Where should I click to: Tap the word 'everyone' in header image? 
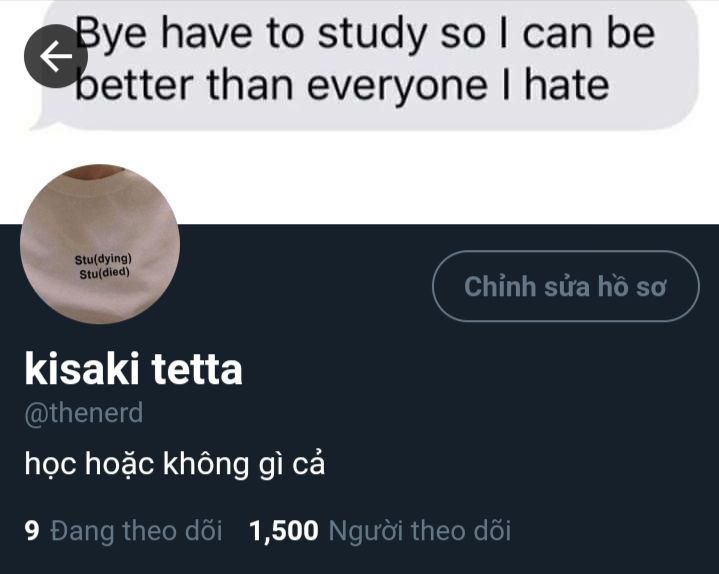coord(397,87)
